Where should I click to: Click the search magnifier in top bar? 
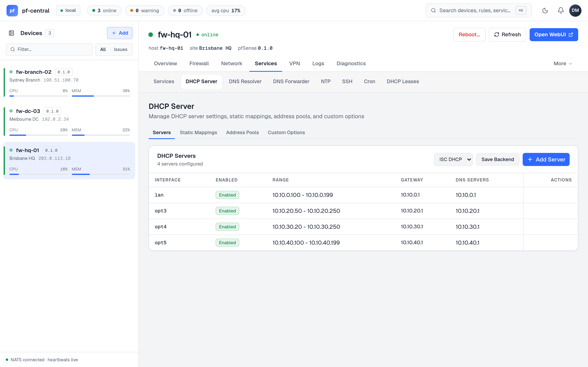(433, 10)
